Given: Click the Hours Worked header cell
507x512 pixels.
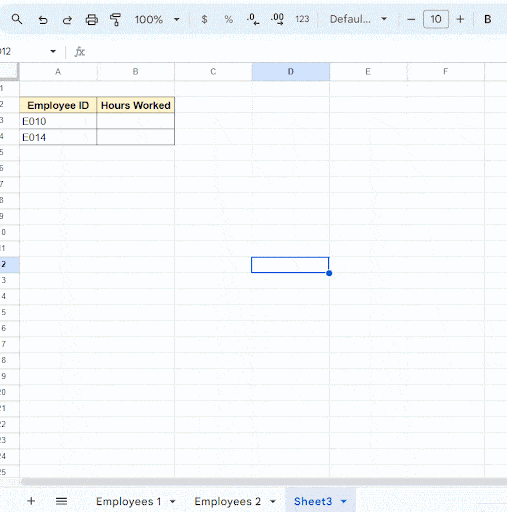Looking at the screenshot, I should (x=135, y=105).
